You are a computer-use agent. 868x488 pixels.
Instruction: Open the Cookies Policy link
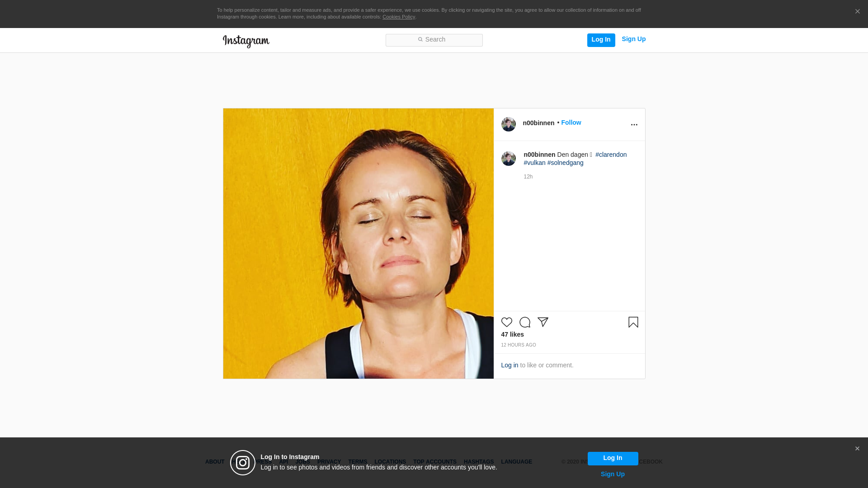[399, 17]
